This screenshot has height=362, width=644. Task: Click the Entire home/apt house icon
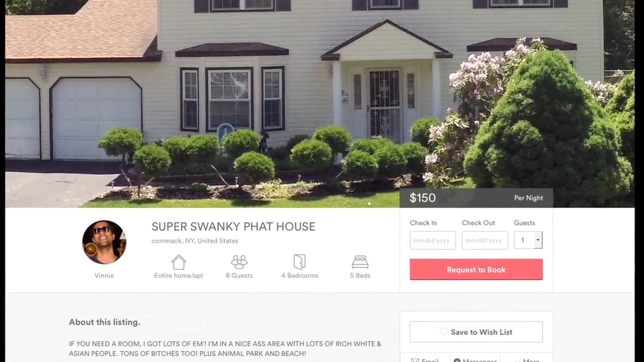tap(179, 262)
